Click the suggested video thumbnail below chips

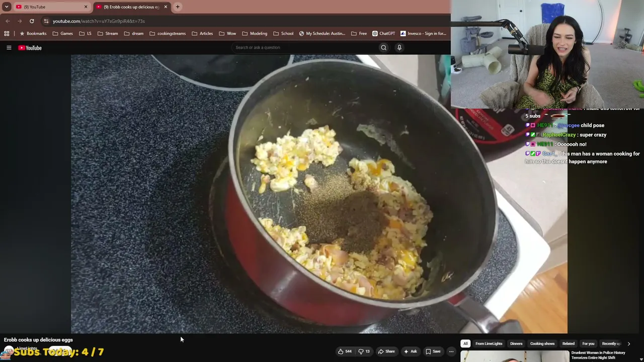(x=515, y=356)
